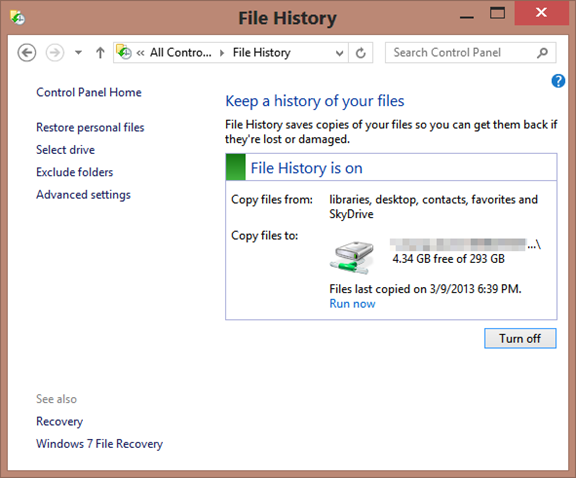Open Exclude folders settings
Screen dimensions: 576x478
pyautogui.click(x=75, y=172)
